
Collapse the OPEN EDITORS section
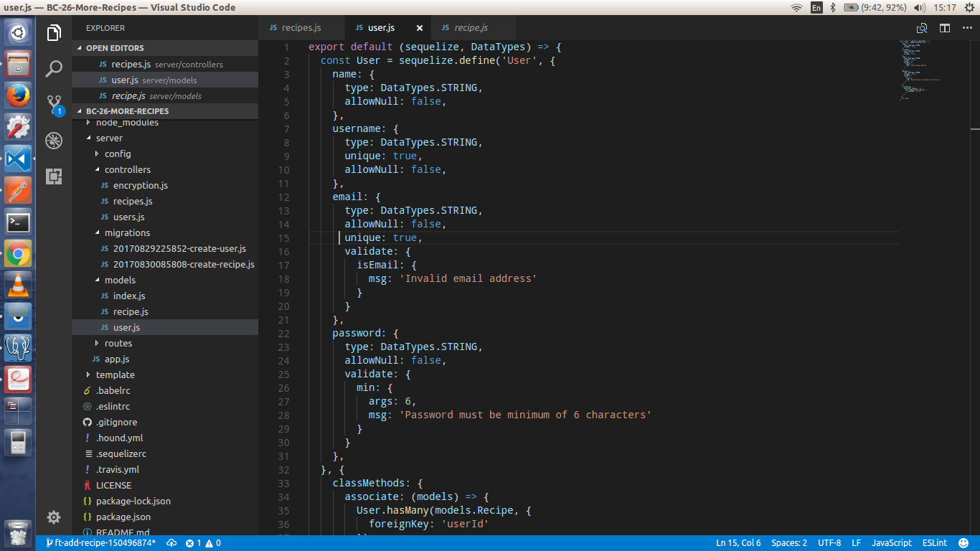[115, 48]
